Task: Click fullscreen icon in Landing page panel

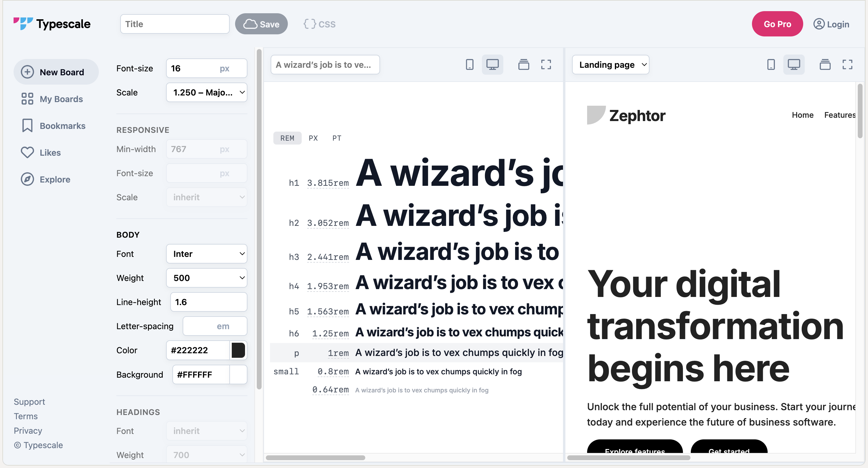Action: [847, 64]
